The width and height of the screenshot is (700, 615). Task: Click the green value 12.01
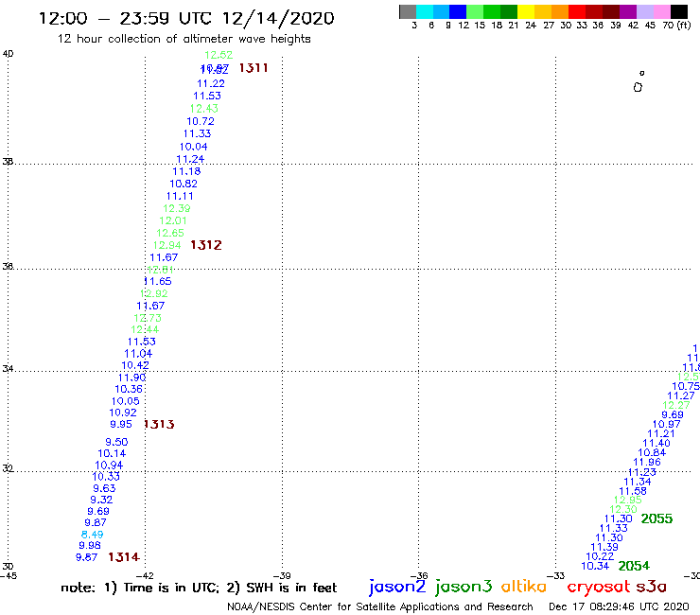173,220
